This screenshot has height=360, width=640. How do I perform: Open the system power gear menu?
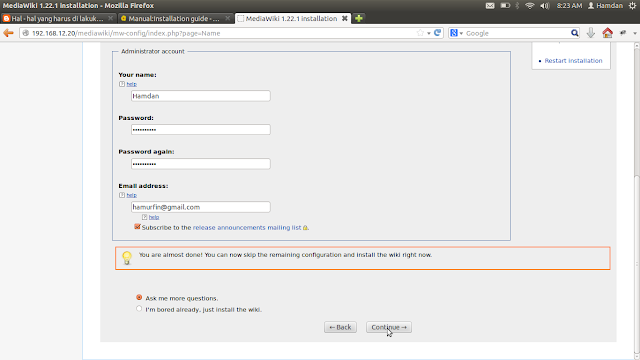click(x=632, y=6)
